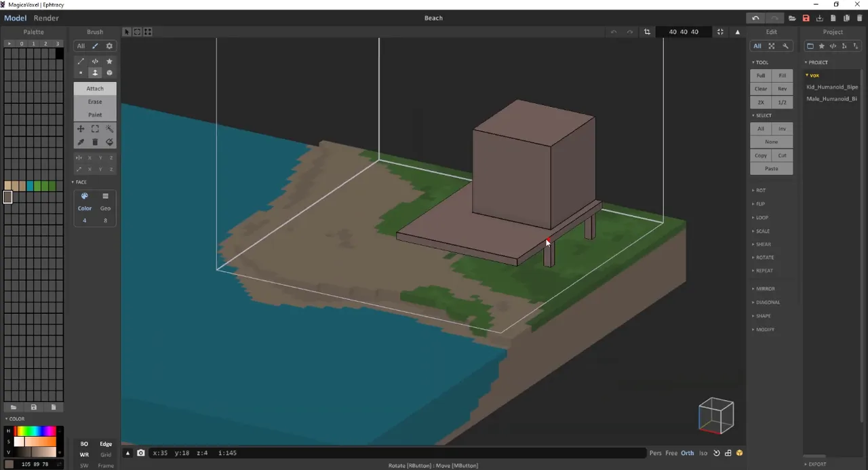The height and width of the screenshot is (470, 868).
Task: Click the 2X scale button
Action: pyautogui.click(x=761, y=102)
